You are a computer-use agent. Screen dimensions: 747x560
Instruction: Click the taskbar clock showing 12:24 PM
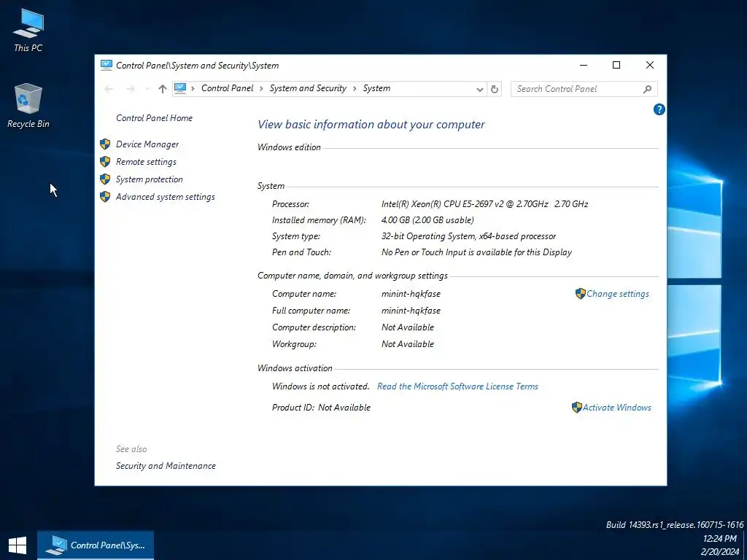720,539
